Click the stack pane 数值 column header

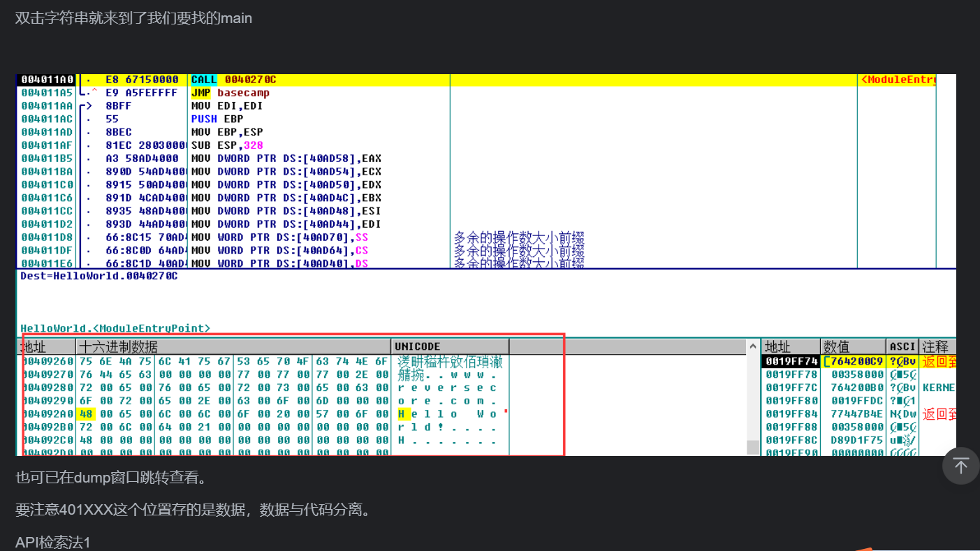coord(835,346)
